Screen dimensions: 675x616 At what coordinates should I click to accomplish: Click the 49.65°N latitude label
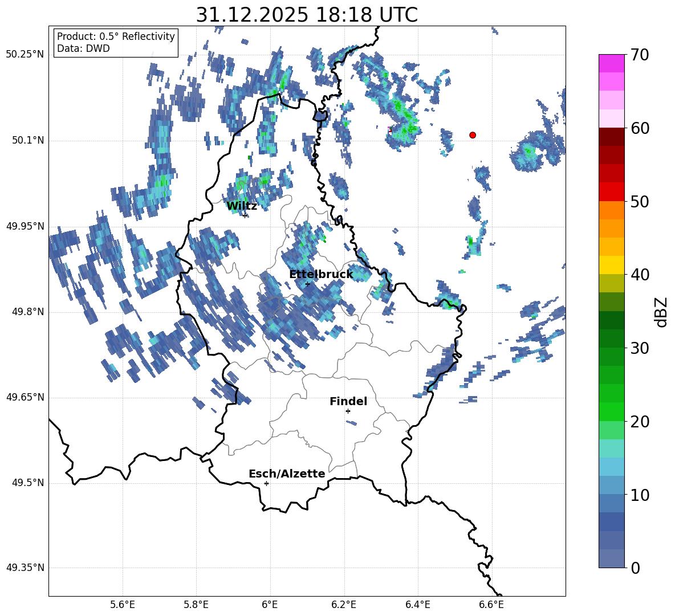click(x=25, y=397)
